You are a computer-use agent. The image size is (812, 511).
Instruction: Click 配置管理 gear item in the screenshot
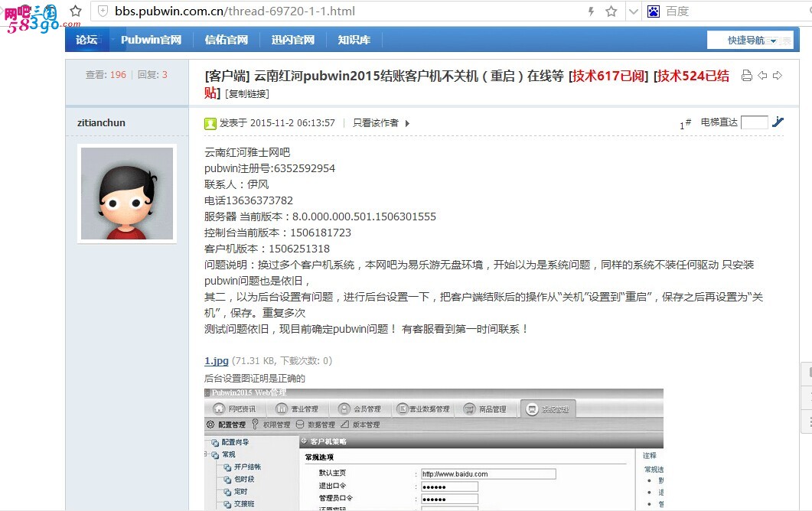coord(227,425)
